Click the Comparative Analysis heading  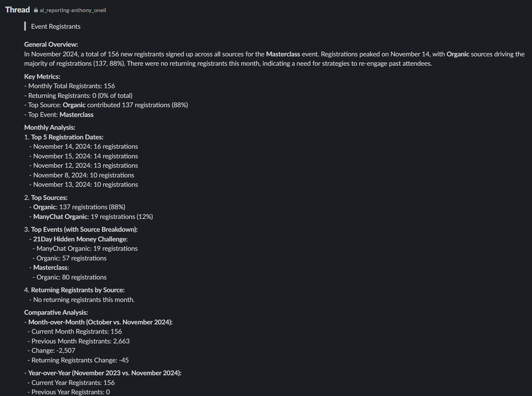point(56,313)
